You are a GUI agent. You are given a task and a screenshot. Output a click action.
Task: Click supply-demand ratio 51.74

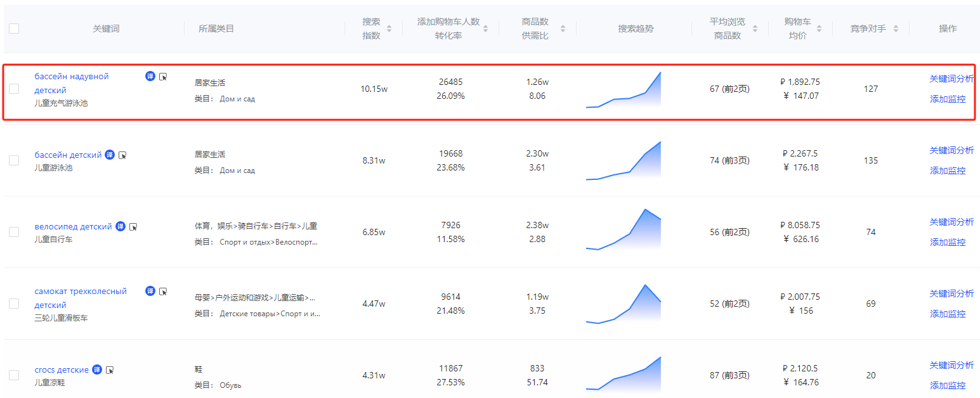[537, 382]
